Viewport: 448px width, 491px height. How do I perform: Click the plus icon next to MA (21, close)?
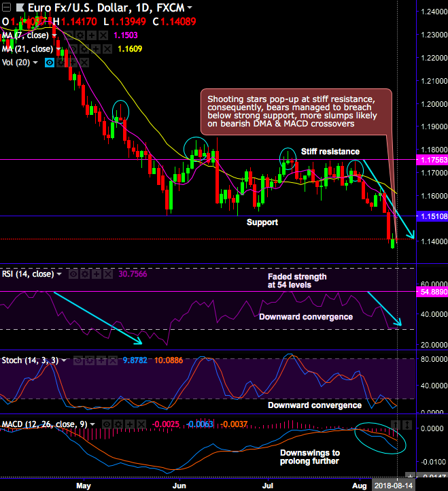coord(95,49)
